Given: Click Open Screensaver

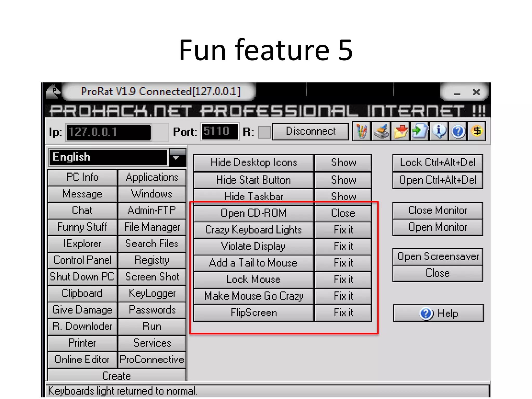Looking at the screenshot, I should pyautogui.click(x=438, y=257).
